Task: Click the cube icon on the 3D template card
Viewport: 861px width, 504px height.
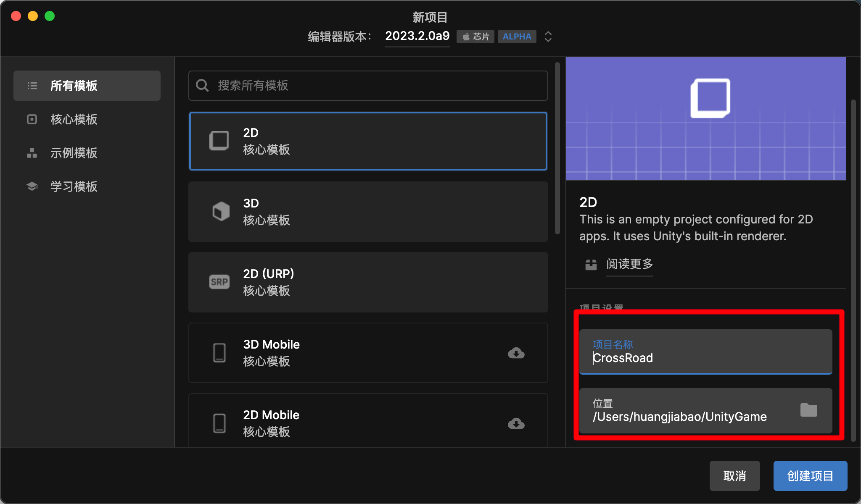Action: [221, 211]
